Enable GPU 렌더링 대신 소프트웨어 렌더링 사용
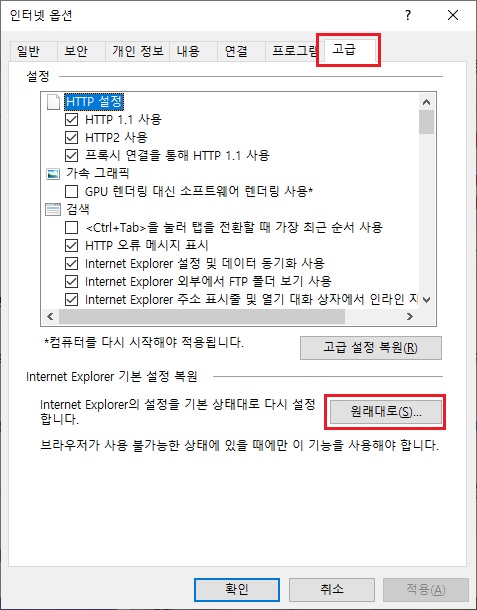477x610 pixels. pyautogui.click(x=71, y=191)
